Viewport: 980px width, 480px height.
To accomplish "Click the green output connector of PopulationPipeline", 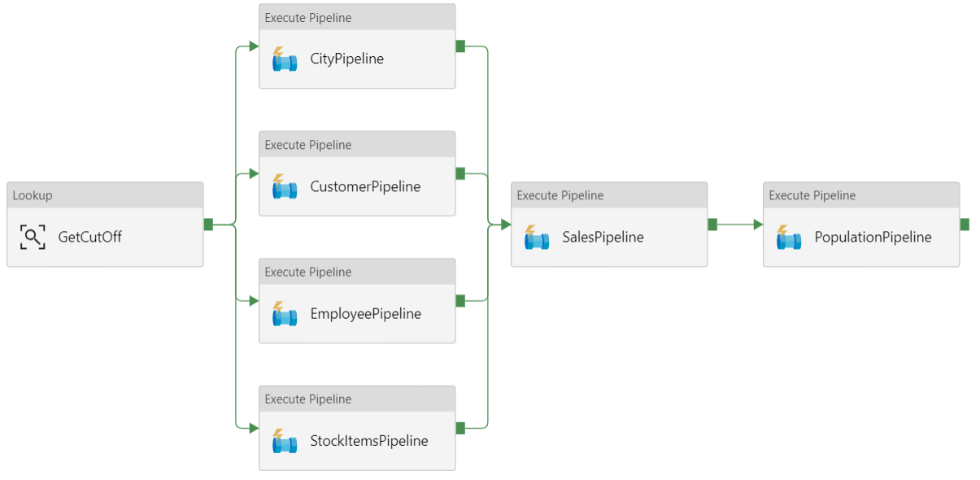I will click(x=965, y=225).
